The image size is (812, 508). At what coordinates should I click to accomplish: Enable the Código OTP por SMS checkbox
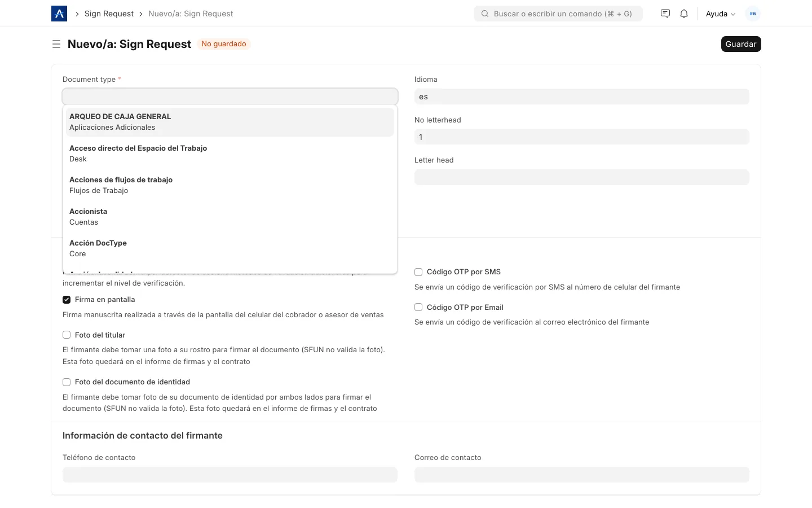pos(418,272)
